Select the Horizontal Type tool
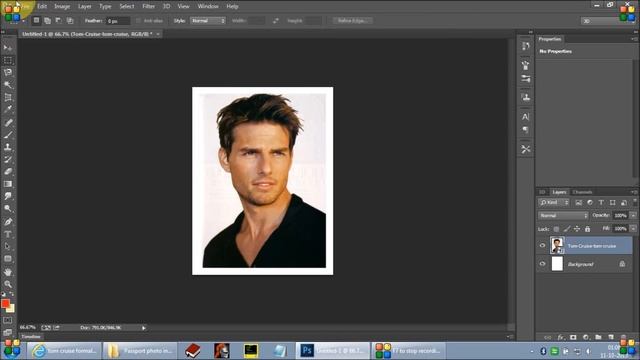The width and height of the screenshot is (640, 360). tap(8, 234)
